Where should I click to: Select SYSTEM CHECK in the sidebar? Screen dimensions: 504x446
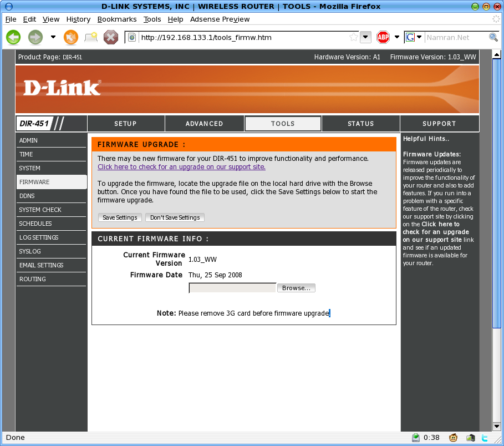[x=40, y=210]
